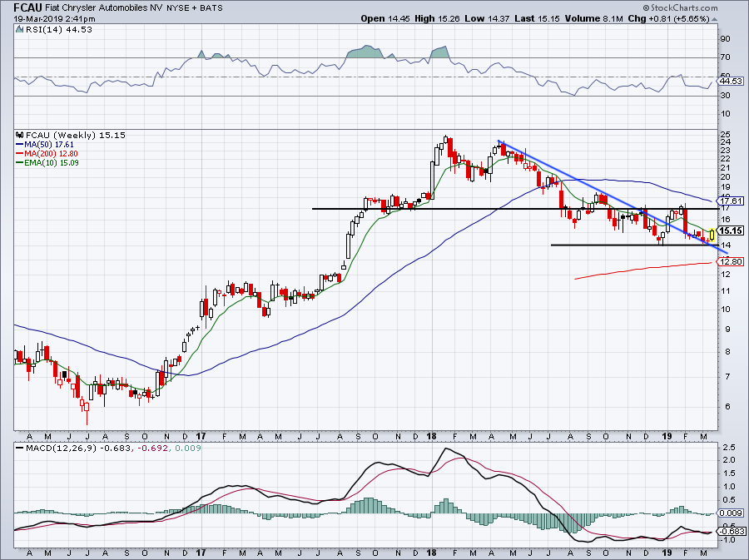Click the RSI area-chart icon in the legend
This screenshot has height=560, width=749.
pos(19,29)
